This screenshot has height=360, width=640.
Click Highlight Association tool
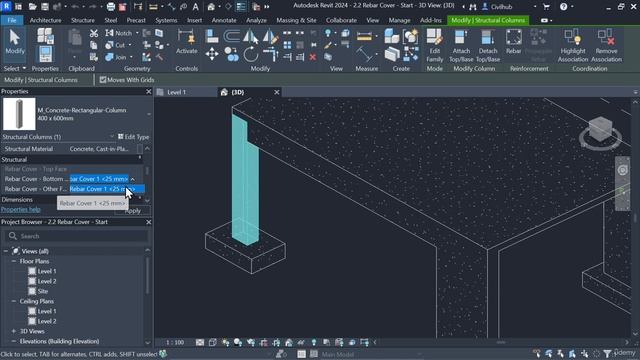(573, 45)
